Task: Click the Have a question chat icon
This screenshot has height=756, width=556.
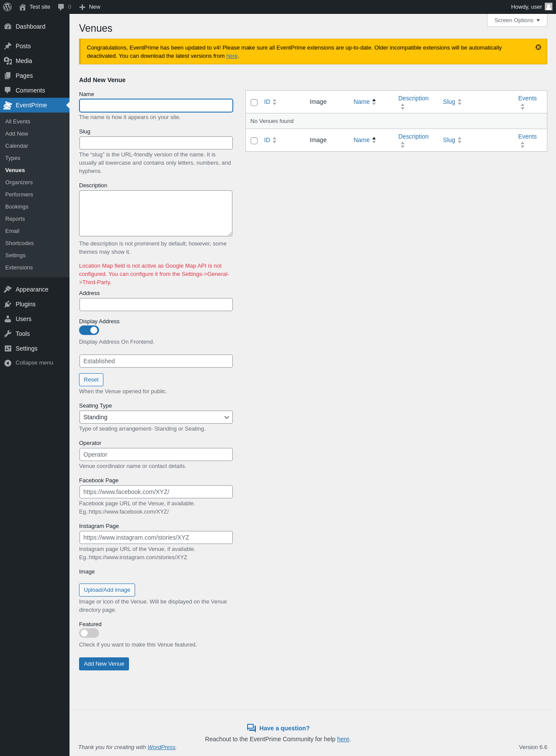Action: [252, 728]
